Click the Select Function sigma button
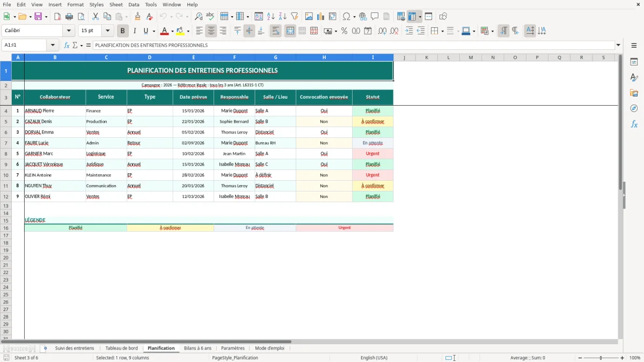Screen dimensions: 644x362 (75, 45)
